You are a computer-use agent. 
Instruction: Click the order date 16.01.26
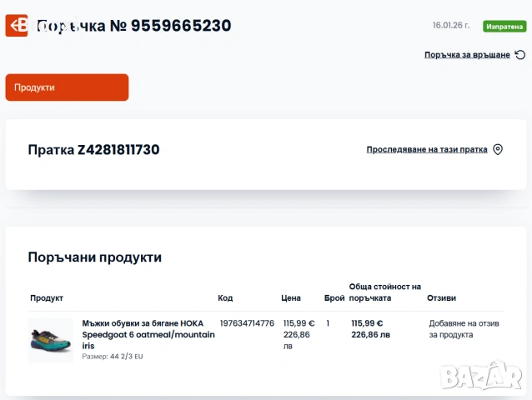click(451, 26)
